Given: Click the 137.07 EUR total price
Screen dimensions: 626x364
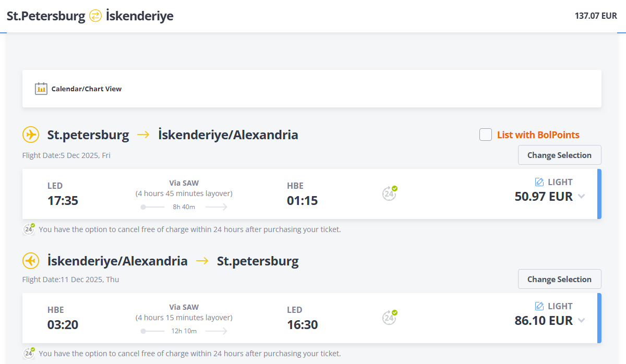Looking at the screenshot, I should (x=596, y=16).
